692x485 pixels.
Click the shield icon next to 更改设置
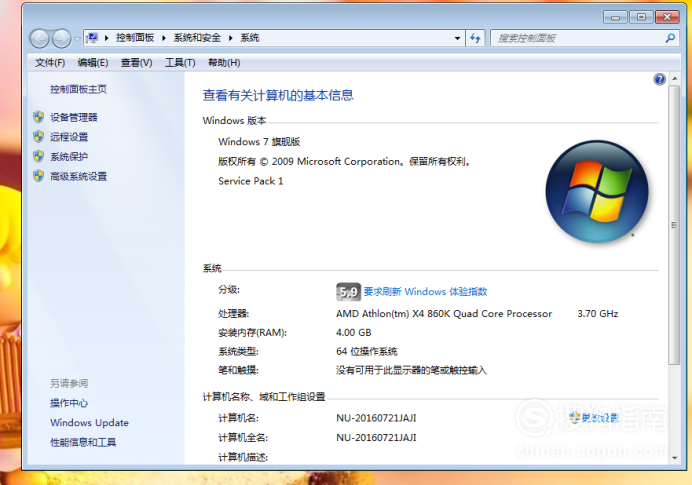pyautogui.click(x=574, y=417)
